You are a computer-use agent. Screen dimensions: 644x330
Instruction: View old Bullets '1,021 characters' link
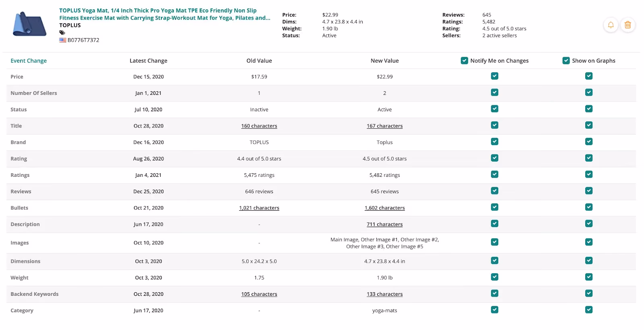(259, 208)
